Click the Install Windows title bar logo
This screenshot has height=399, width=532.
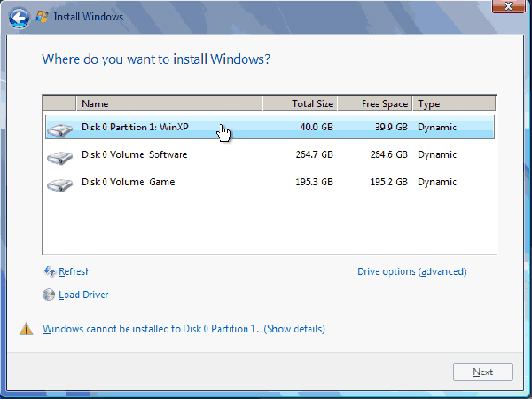43,17
